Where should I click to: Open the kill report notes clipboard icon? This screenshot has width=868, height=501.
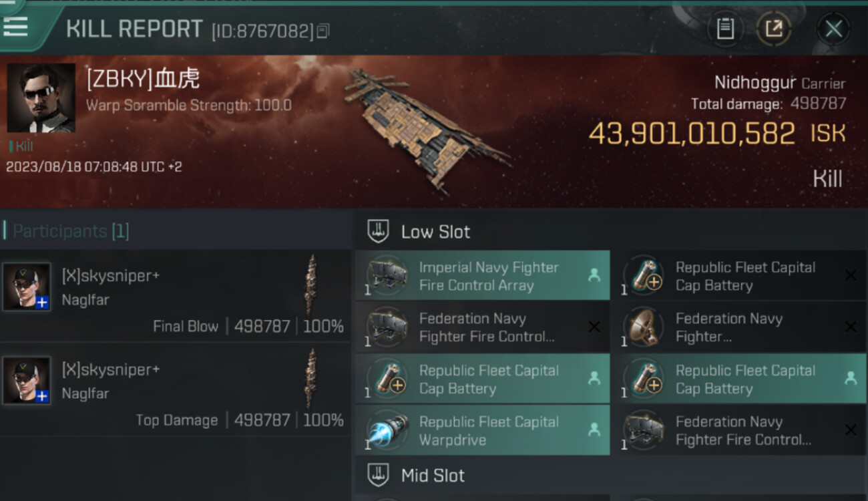725,29
